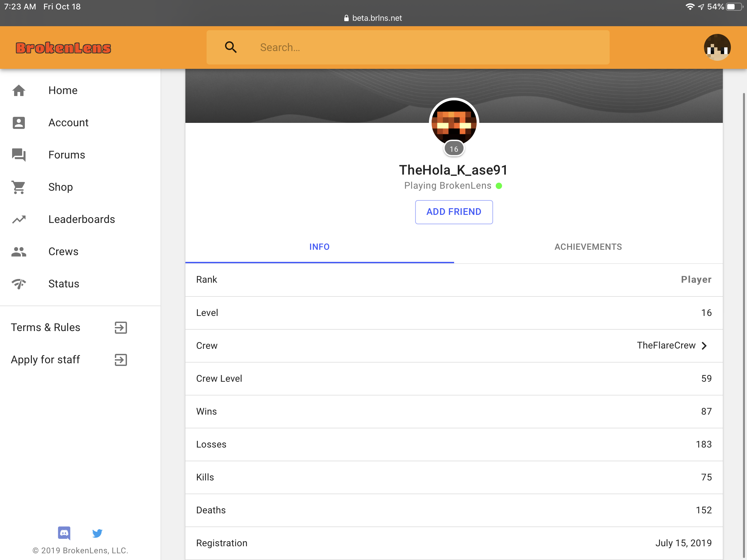Image resolution: width=747 pixels, height=560 pixels.
Task: Open the Shop cart icon
Action: tap(19, 187)
